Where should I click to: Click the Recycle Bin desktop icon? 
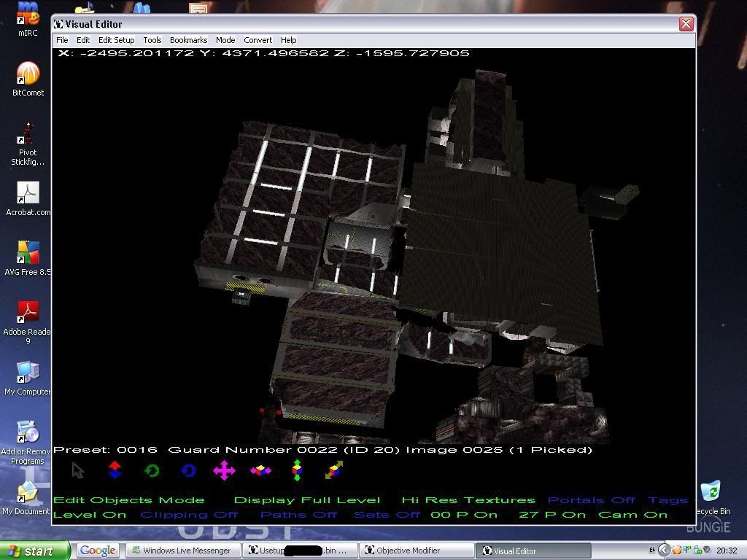tap(711, 498)
